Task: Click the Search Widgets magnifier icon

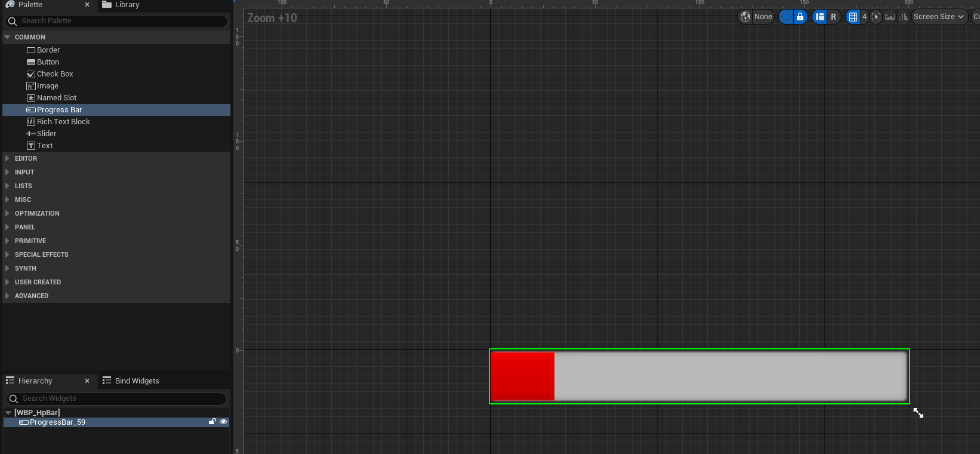Action: point(14,398)
